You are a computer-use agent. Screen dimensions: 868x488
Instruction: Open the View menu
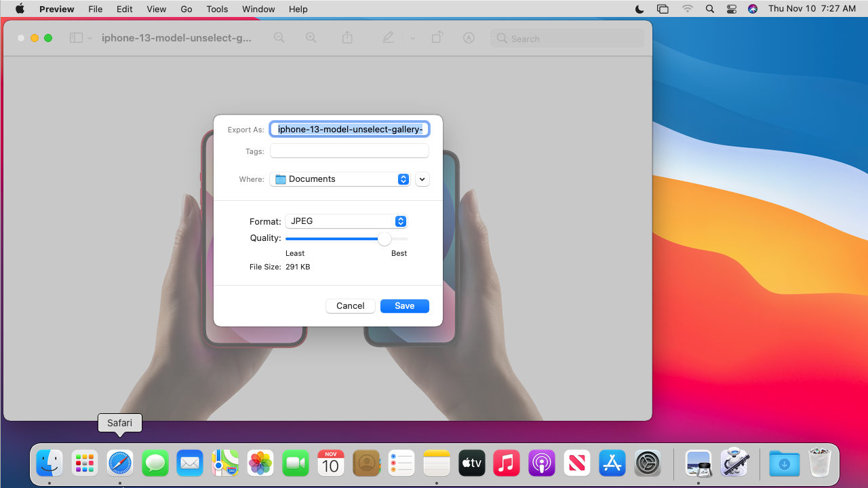[x=157, y=9]
